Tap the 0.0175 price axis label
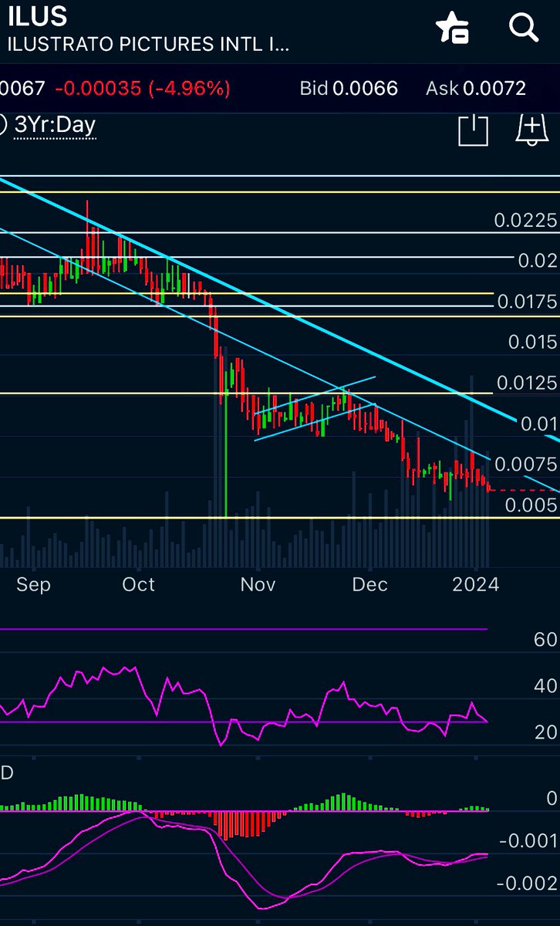Screen dimensions: 560x926 pyautogui.click(x=526, y=302)
